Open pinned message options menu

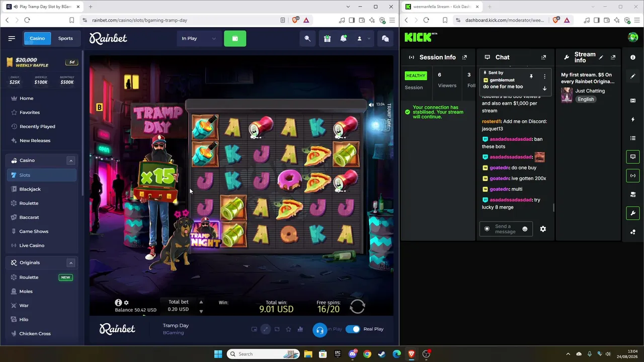pyautogui.click(x=544, y=76)
